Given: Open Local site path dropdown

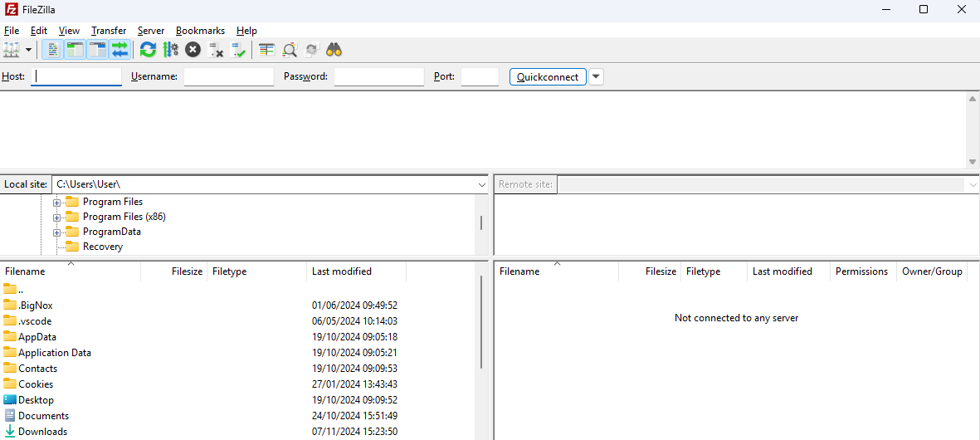Looking at the screenshot, I should 482,185.
